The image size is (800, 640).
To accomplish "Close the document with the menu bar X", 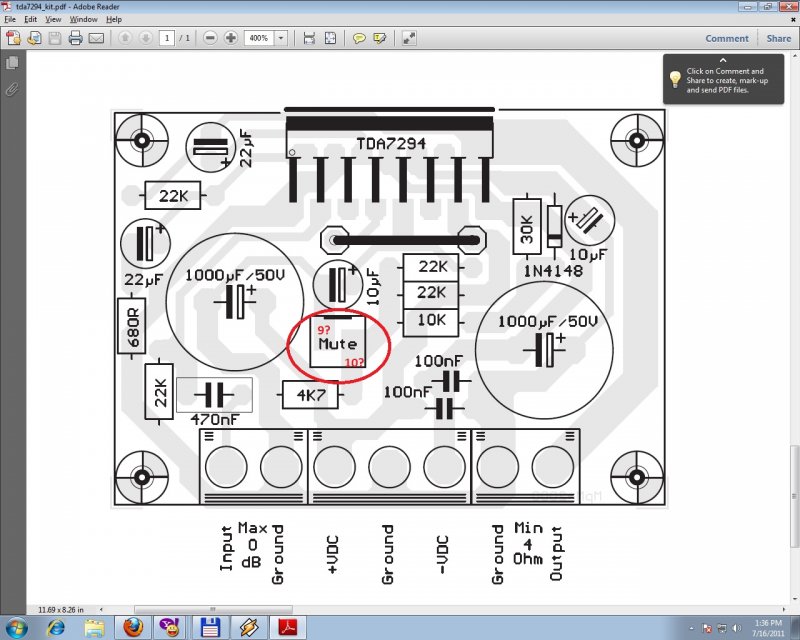I will pos(793,19).
